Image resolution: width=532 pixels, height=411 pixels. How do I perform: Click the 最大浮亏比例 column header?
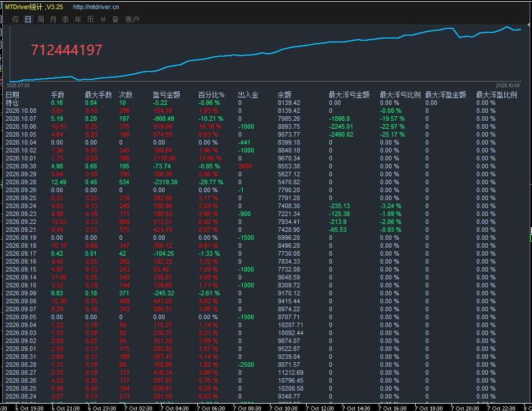coord(400,95)
